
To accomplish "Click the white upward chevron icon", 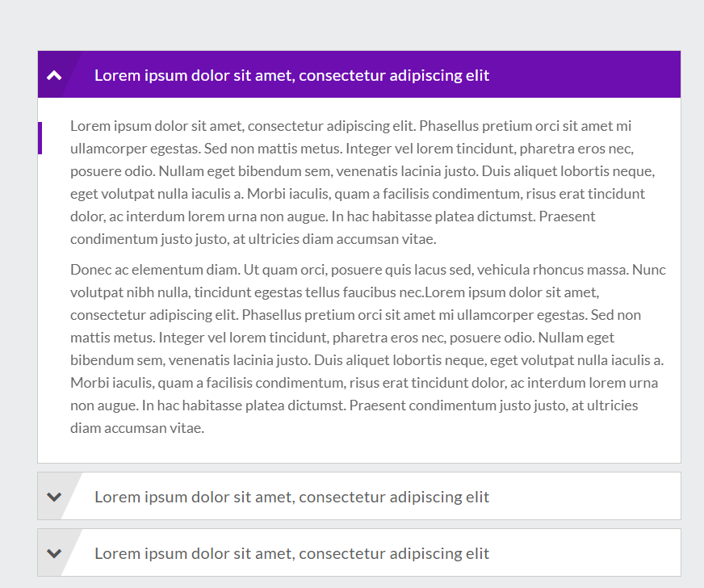I will [54, 73].
